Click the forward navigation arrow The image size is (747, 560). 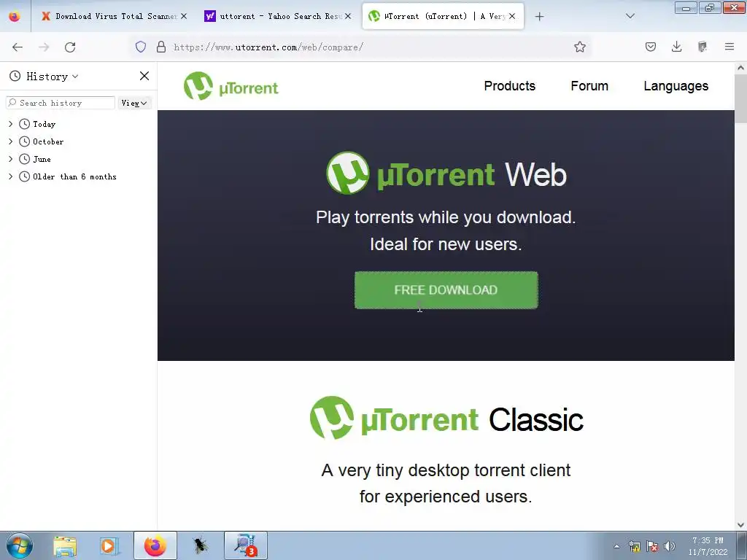(x=44, y=47)
